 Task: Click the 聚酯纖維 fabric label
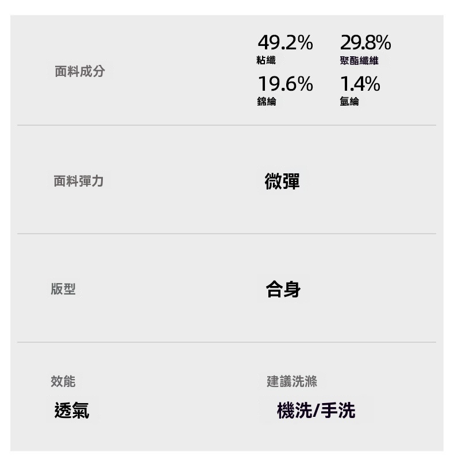coord(359,60)
